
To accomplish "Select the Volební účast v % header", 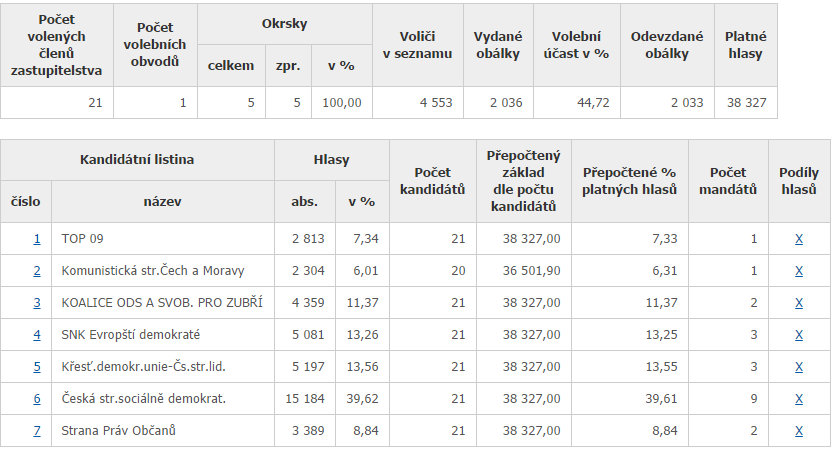I will pyautogui.click(x=576, y=45).
